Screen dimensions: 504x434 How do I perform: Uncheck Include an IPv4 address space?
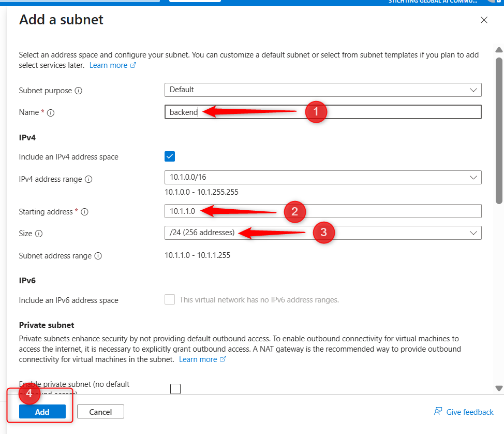[x=170, y=156]
